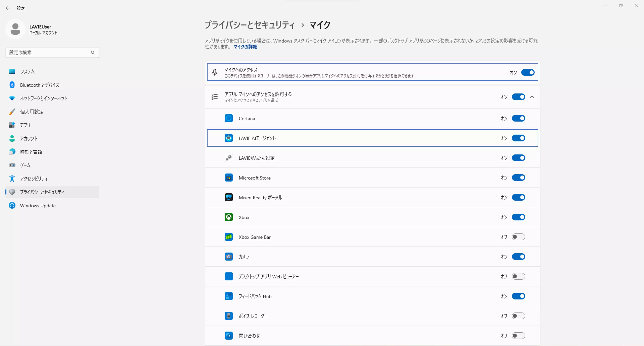Click the microphone icon in マイクへのアクセス
This screenshot has width=644, height=346.
pyautogui.click(x=215, y=72)
